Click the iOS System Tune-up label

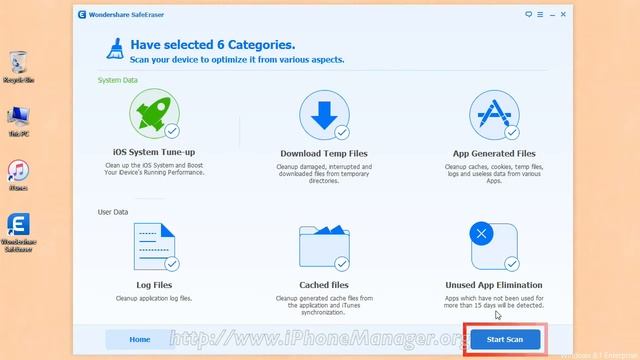154,152
